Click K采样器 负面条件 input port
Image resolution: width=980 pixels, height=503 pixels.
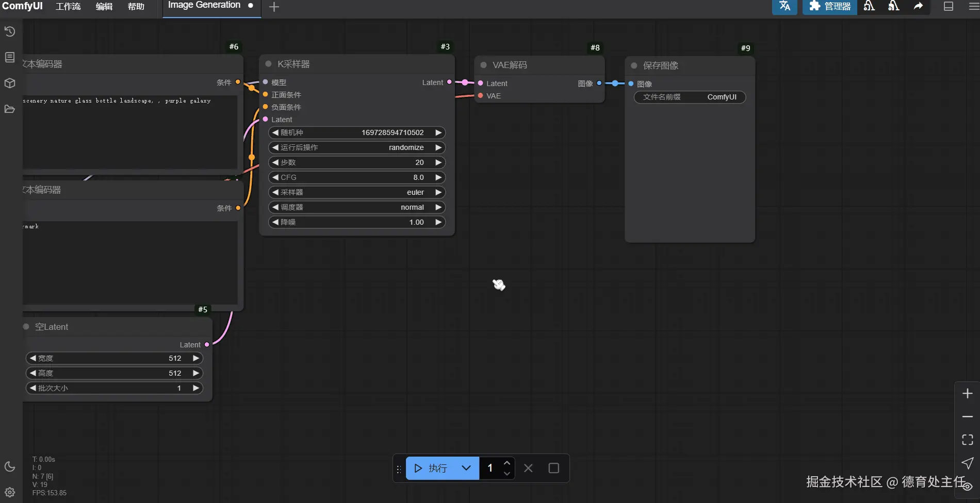coord(265,107)
